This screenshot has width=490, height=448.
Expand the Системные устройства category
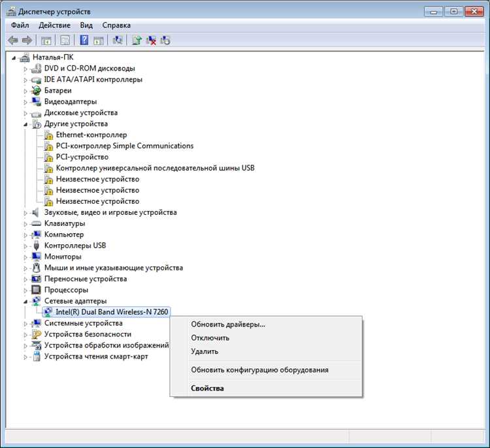click(25, 324)
